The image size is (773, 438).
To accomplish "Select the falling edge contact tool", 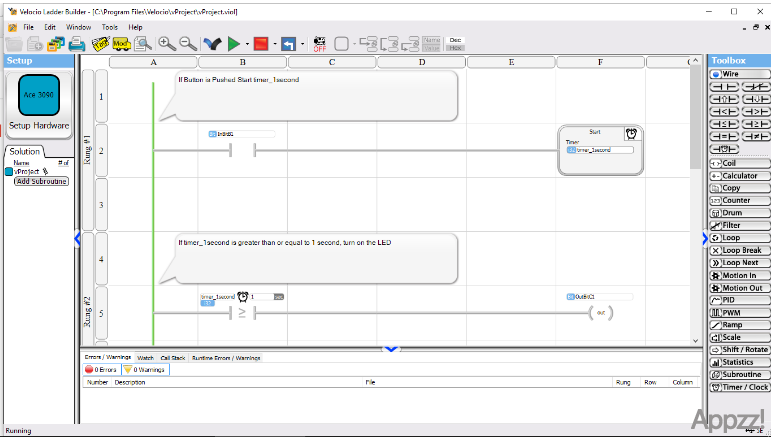I will click(x=756, y=99).
